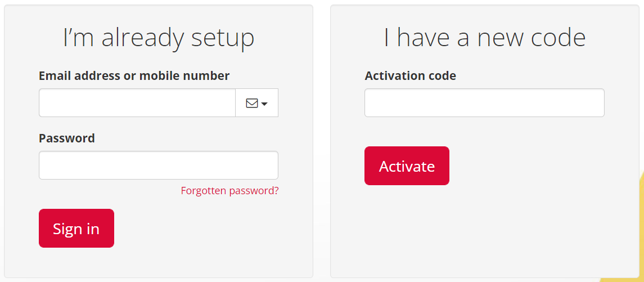
Task: Click the word "Email" in the field label
Action: click(x=55, y=75)
